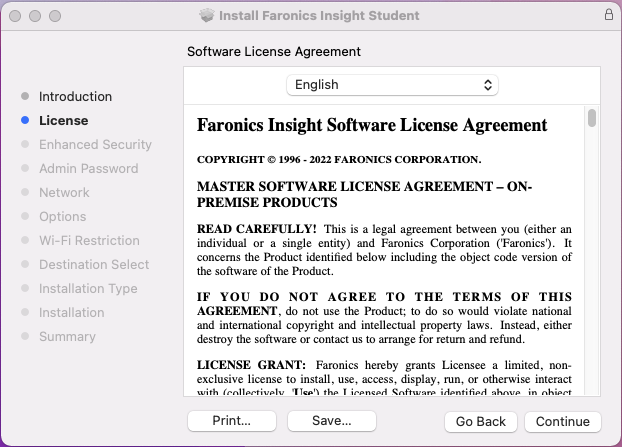622x447 pixels.
Task: Click the Enhanced Security step
Action: point(95,145)
